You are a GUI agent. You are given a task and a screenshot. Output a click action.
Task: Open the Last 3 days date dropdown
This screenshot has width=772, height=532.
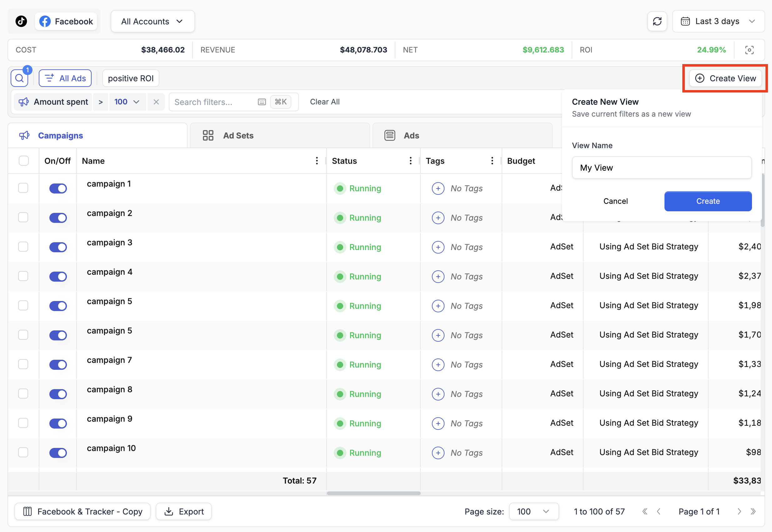(x=718, y=21)
